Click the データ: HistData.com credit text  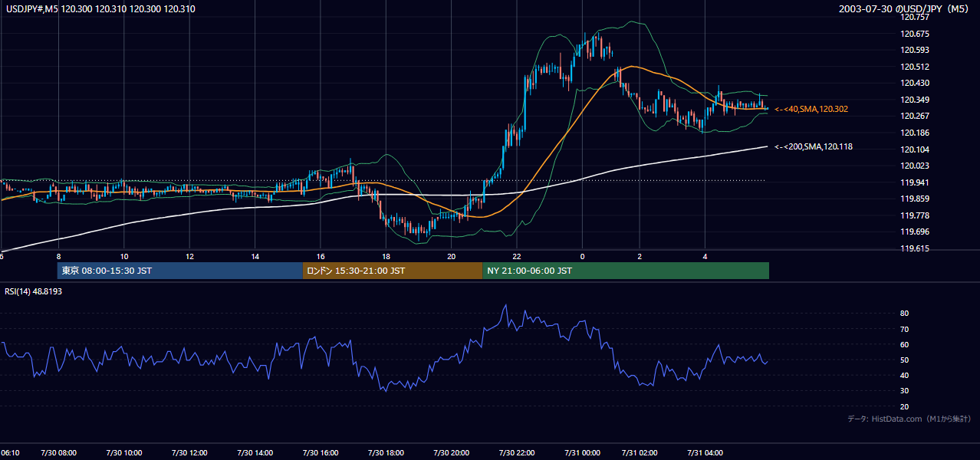tap(909, 419)
